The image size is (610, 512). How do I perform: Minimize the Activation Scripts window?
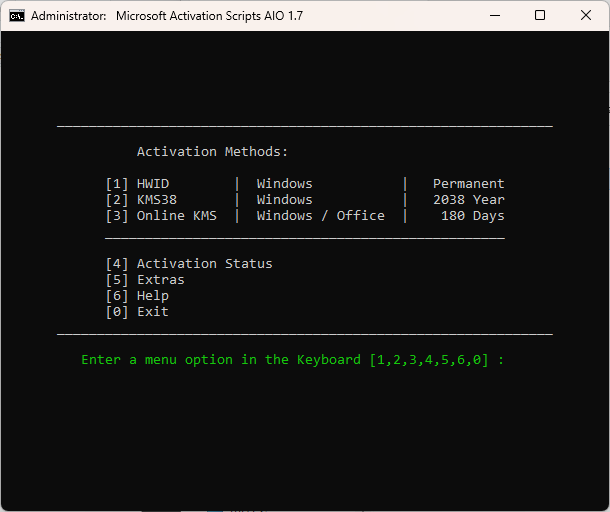coord(495,16)
